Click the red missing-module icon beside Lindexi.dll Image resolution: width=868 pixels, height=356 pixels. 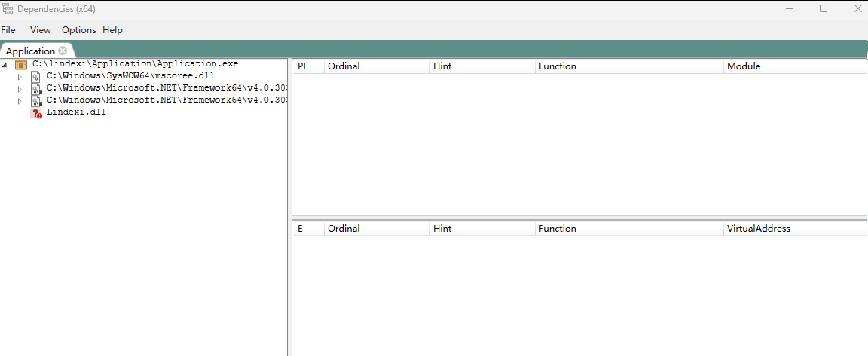coord(35,113)
